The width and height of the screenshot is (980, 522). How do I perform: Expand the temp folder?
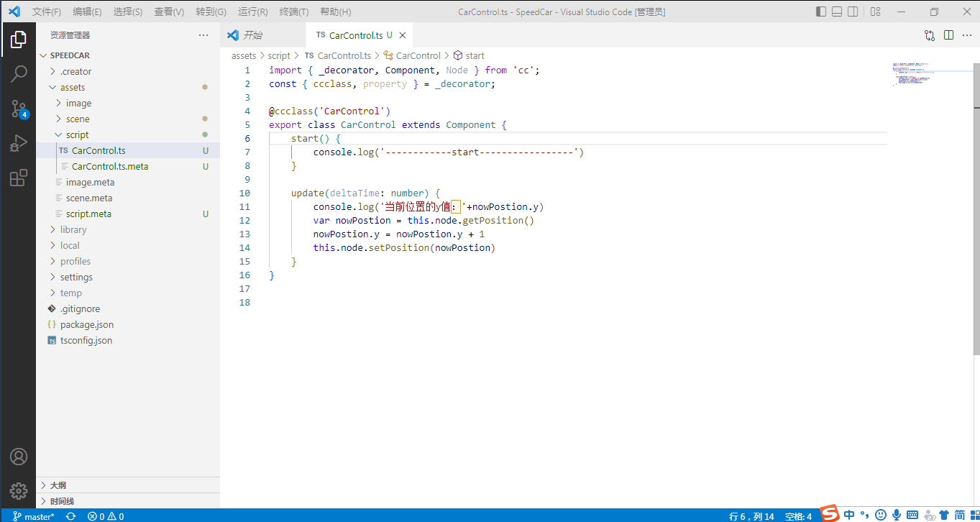128,293
